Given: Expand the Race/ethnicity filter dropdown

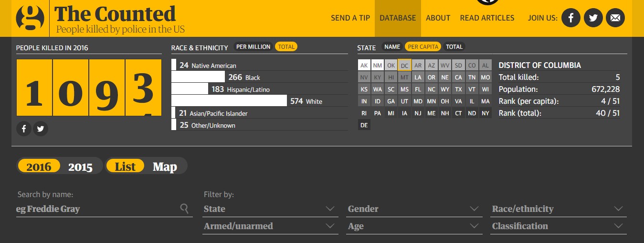Looking at the screenshot, I should point(559,209).
